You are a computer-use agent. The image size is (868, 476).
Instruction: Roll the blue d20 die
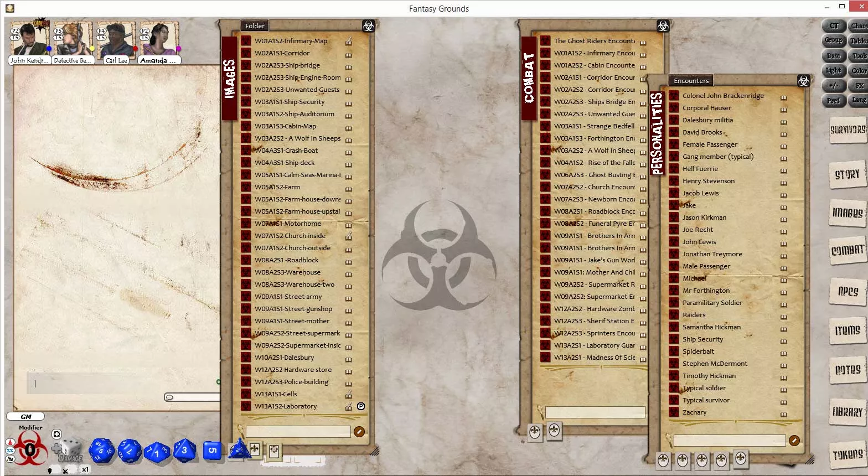pos(102,451)
